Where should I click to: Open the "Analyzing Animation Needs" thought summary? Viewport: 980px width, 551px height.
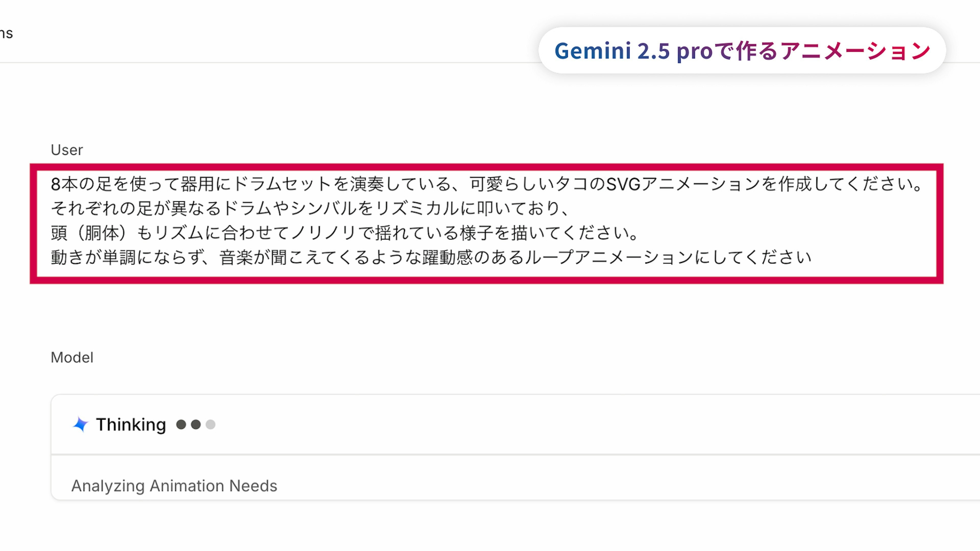click(174, 486)
